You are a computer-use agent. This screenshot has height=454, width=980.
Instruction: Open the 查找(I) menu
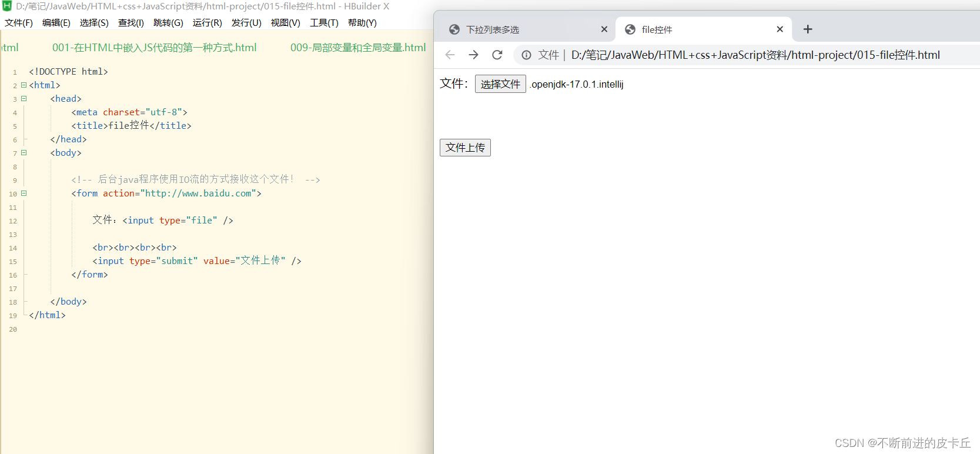click(x=131, y=23)
